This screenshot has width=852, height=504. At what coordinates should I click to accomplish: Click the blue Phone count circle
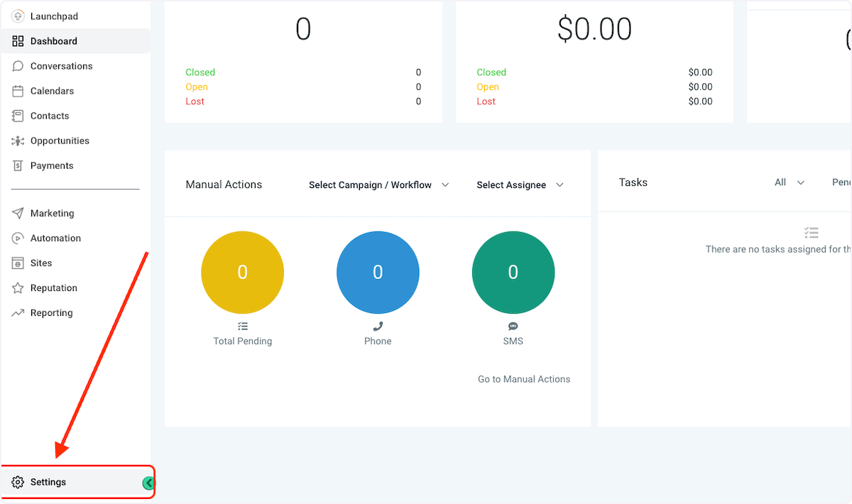coord(378,273)
